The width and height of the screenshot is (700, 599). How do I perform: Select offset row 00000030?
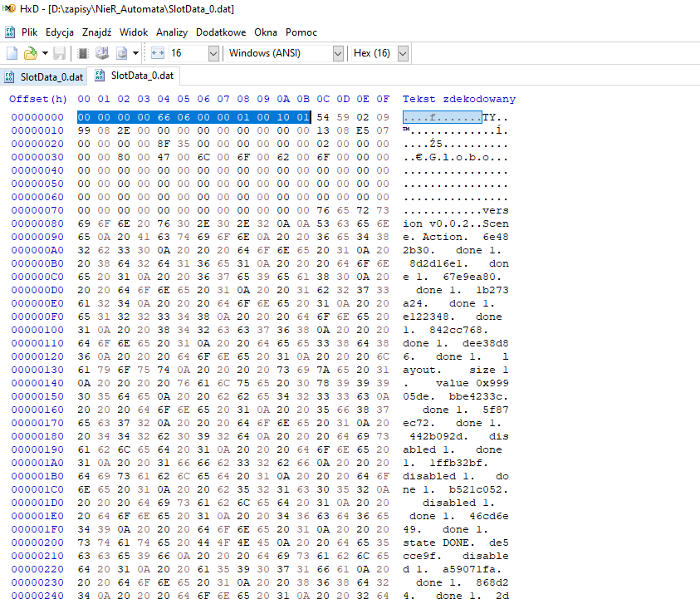coord(37,157)
